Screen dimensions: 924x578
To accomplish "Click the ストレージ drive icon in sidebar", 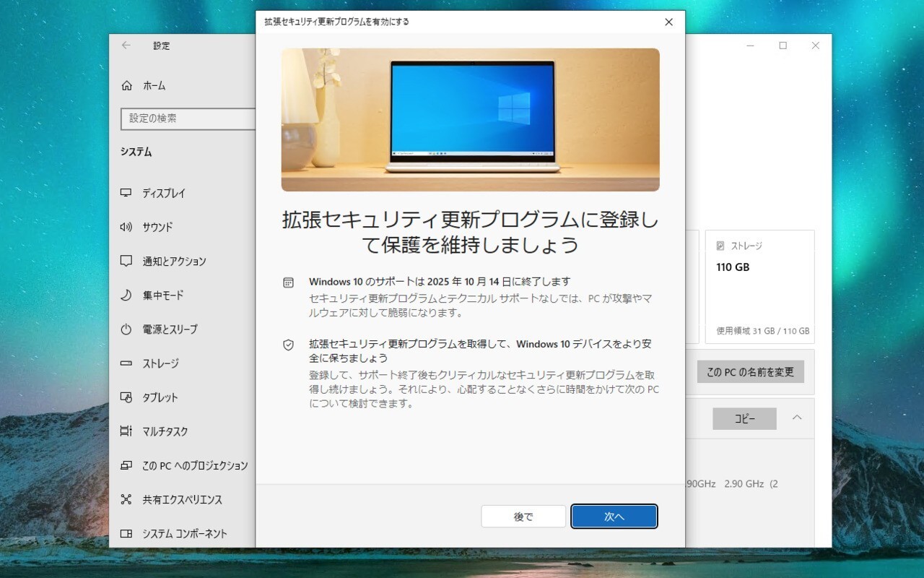I will pyautogui.click(x=126, y=363).
